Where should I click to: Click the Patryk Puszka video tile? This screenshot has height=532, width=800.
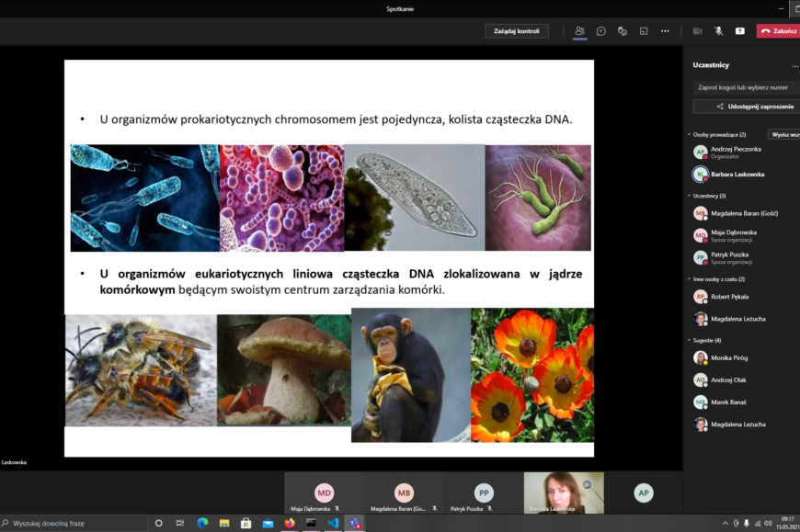(484, 492)
